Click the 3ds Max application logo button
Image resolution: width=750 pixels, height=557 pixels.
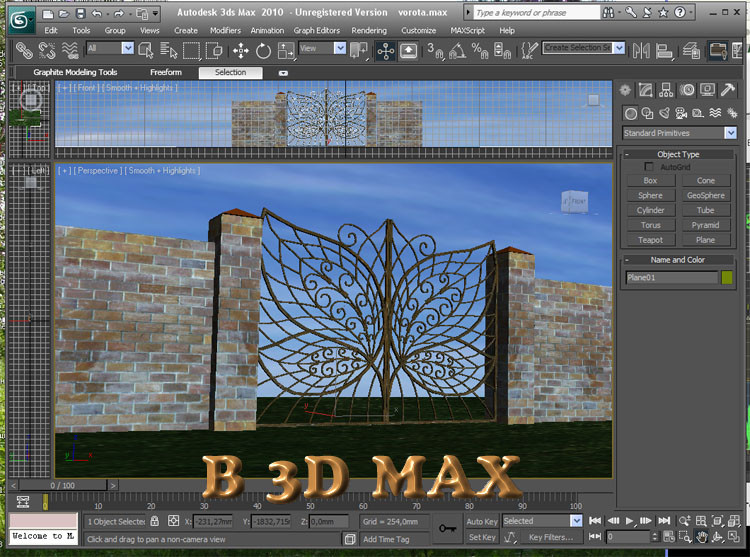21,20
